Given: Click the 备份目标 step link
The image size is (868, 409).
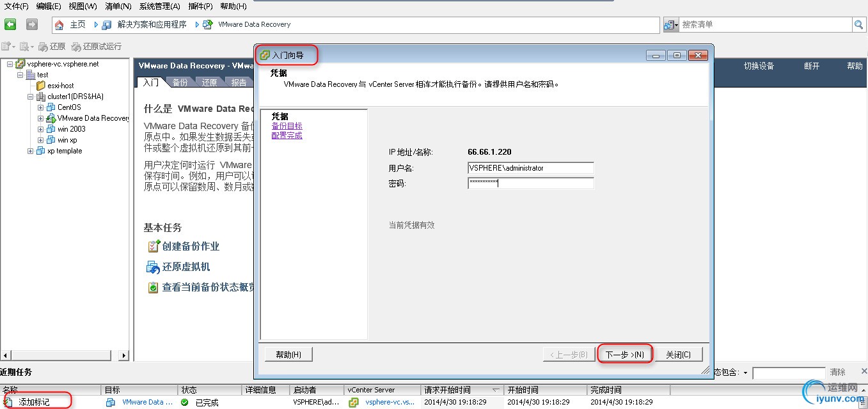Looking at the screenshot, I should 287,126.
